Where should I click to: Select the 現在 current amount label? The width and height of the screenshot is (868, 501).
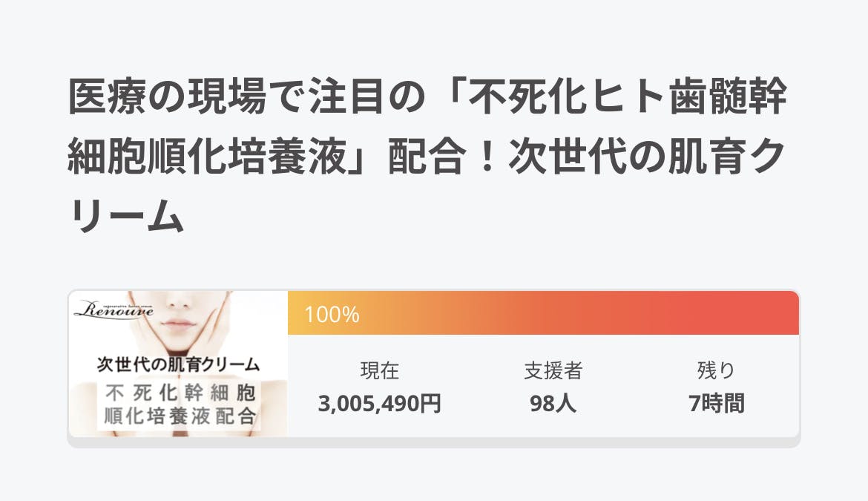click(379, 370)
